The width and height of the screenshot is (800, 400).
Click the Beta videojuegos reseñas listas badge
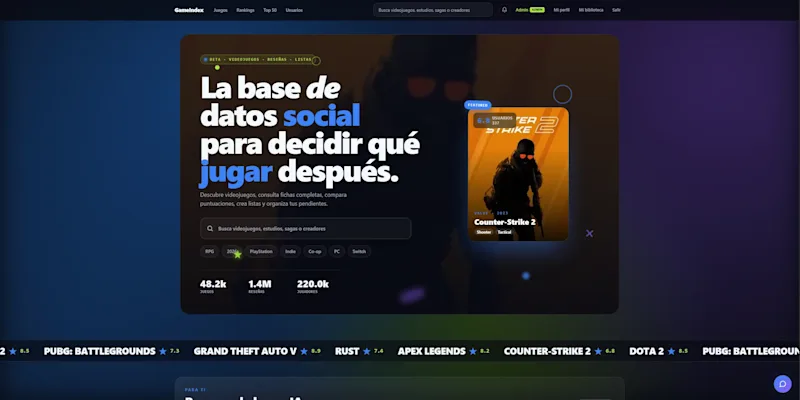coord(260,60)
